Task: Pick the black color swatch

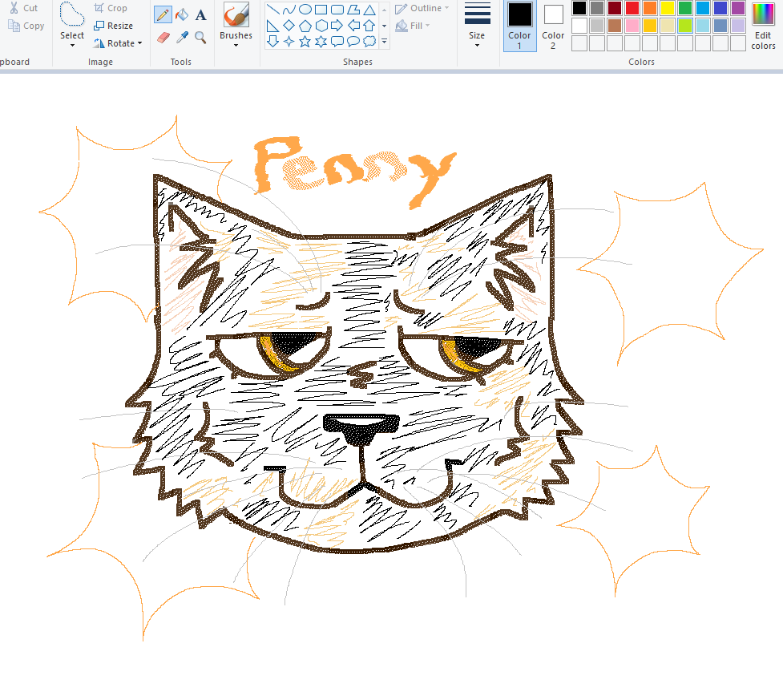Action: point(579,8)
